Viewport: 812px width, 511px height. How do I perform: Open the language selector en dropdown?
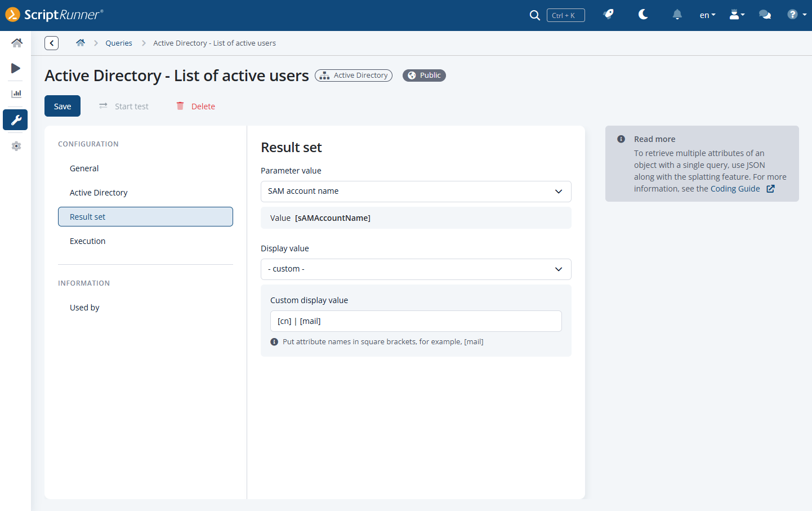707,15
